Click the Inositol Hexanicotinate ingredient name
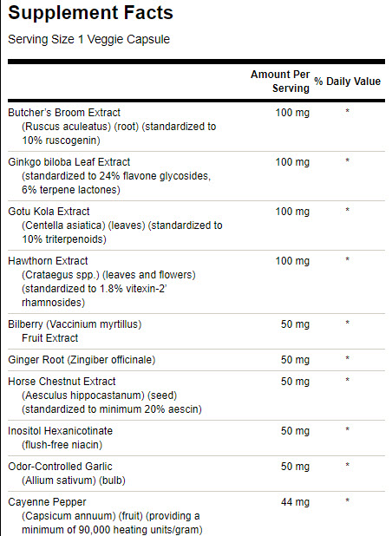This screenshot has height=536, width=392. 60,431
